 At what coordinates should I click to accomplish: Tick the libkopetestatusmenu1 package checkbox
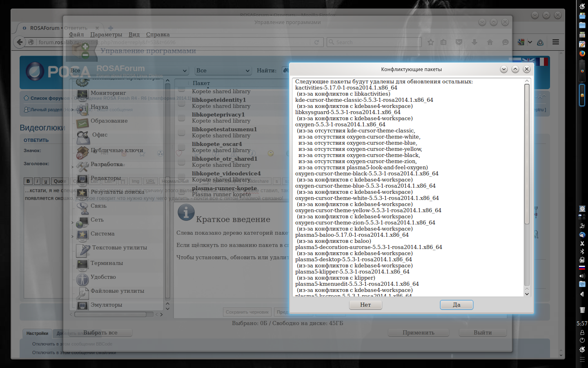click(182, 132)
